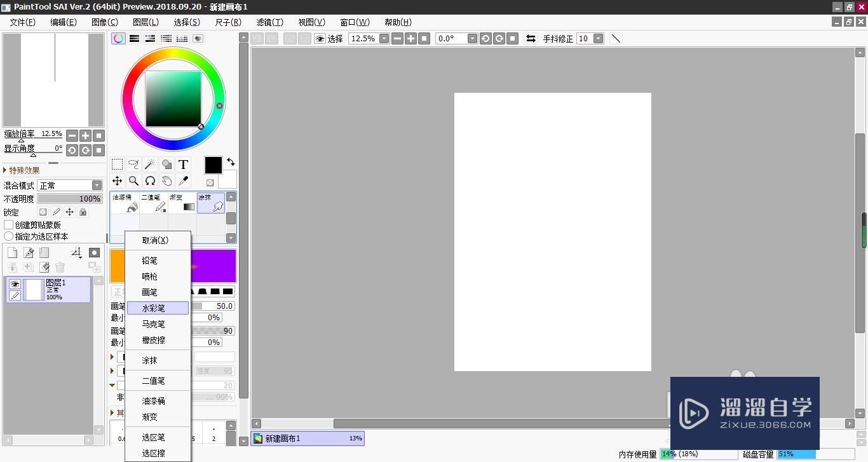This screenshot has height=462, width=868.
Task: Select 油漆桶 tool slot in tray
Action: coord(125,203)
